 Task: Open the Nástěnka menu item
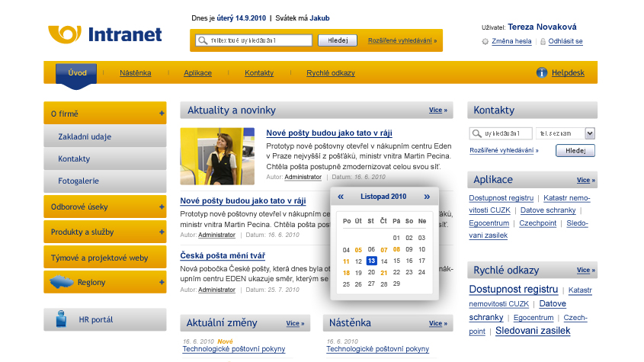(135, 73)
